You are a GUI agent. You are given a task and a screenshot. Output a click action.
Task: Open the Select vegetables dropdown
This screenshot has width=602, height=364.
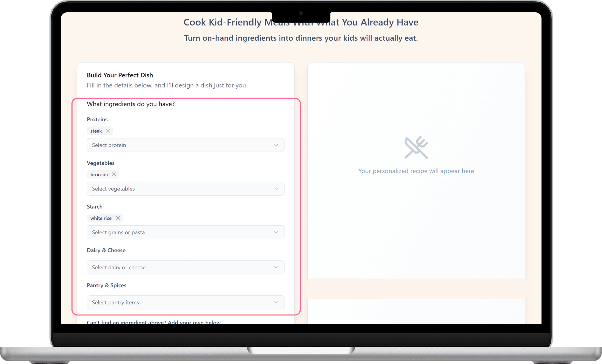(186, 189)
